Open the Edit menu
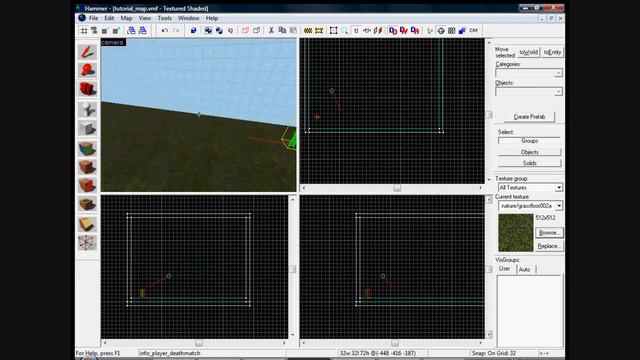This screenshot has width=640, height=360. pyautogui.click(x=109, y=18)
